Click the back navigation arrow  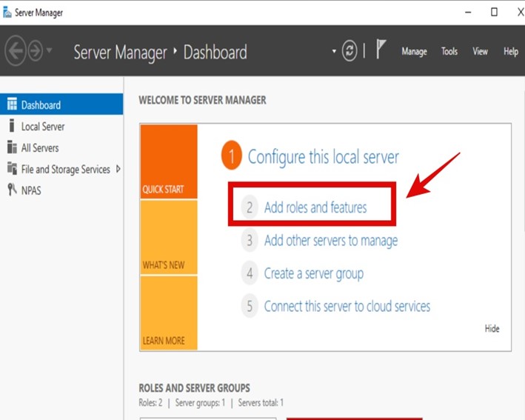pos(16,51)
